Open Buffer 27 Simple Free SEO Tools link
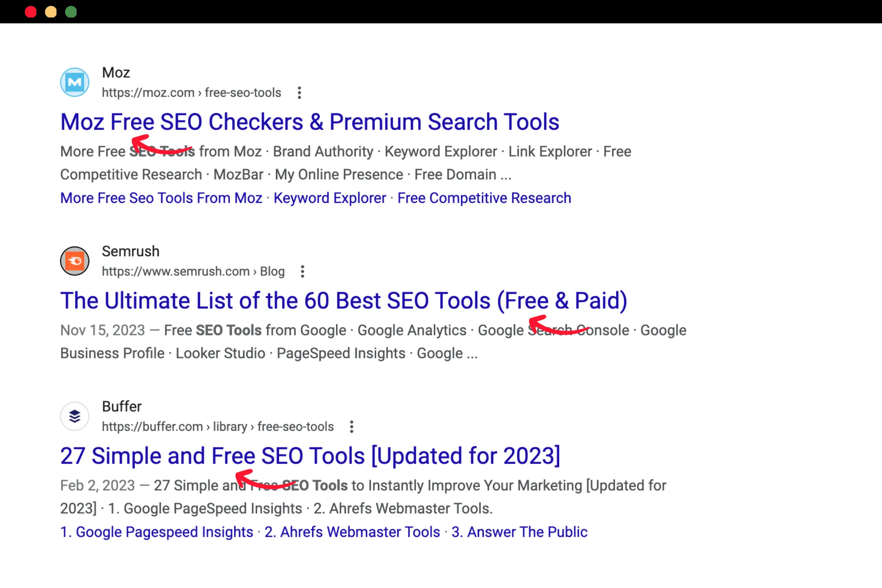 (x=310, y=455)
